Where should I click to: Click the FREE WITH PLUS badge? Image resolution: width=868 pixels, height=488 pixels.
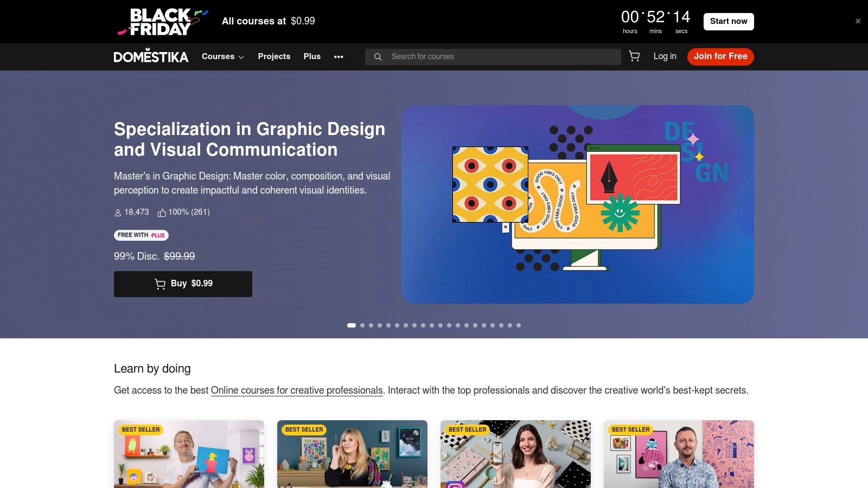pos(141,235)
